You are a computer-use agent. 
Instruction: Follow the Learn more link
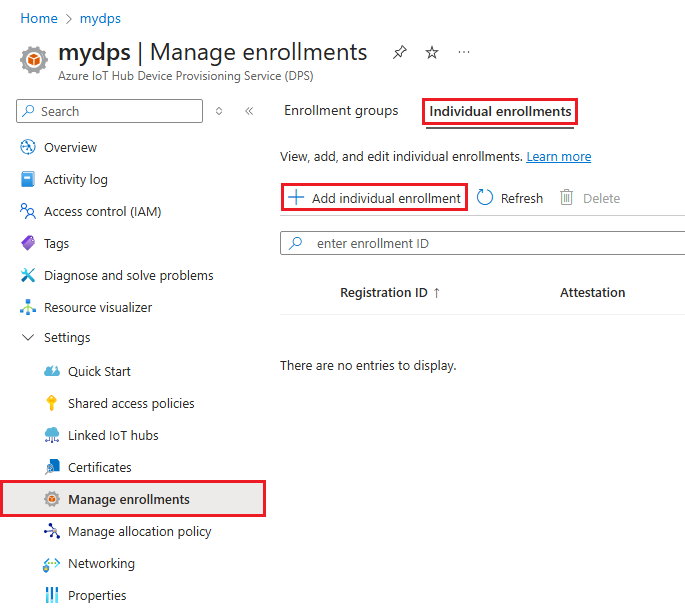[x=559, y=157]
